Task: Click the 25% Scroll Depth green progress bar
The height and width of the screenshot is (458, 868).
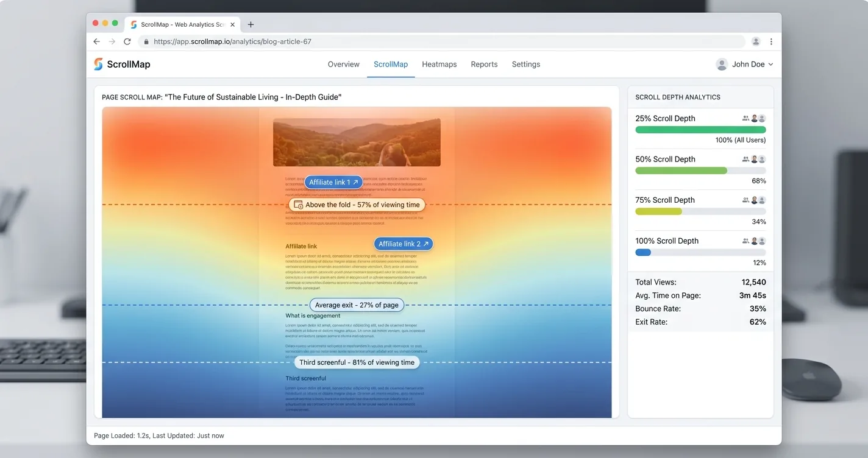Action: pyautogui.click(x=700, y=130)
